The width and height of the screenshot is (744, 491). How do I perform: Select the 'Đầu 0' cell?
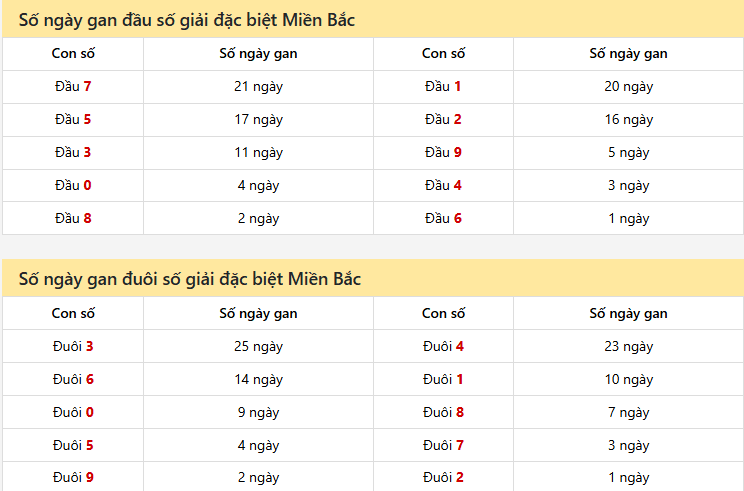[x=73, y=185]
